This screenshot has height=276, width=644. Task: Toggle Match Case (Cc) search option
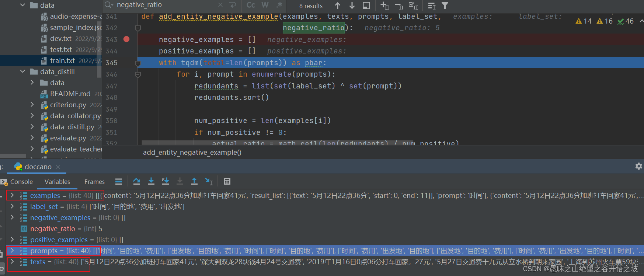point(251,5)
